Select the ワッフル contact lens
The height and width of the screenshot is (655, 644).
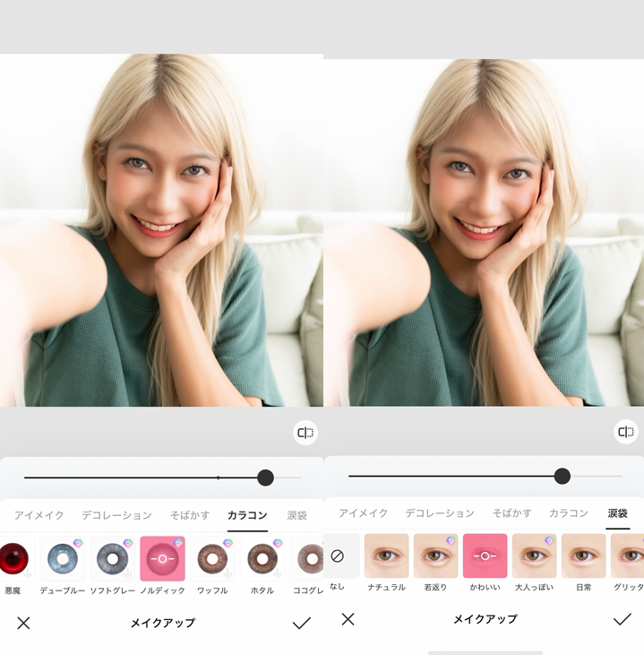tap(212, 559)
